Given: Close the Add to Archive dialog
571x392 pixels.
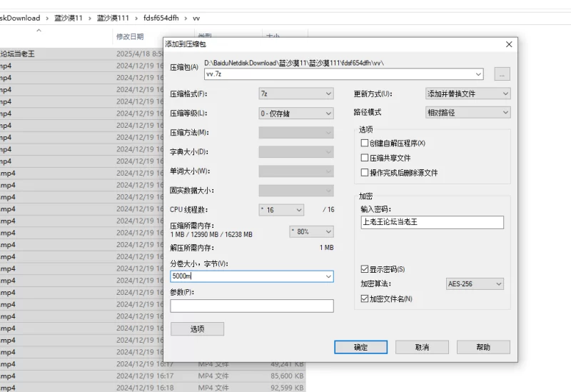Looking at the screenshot, I should pos(509,44).
